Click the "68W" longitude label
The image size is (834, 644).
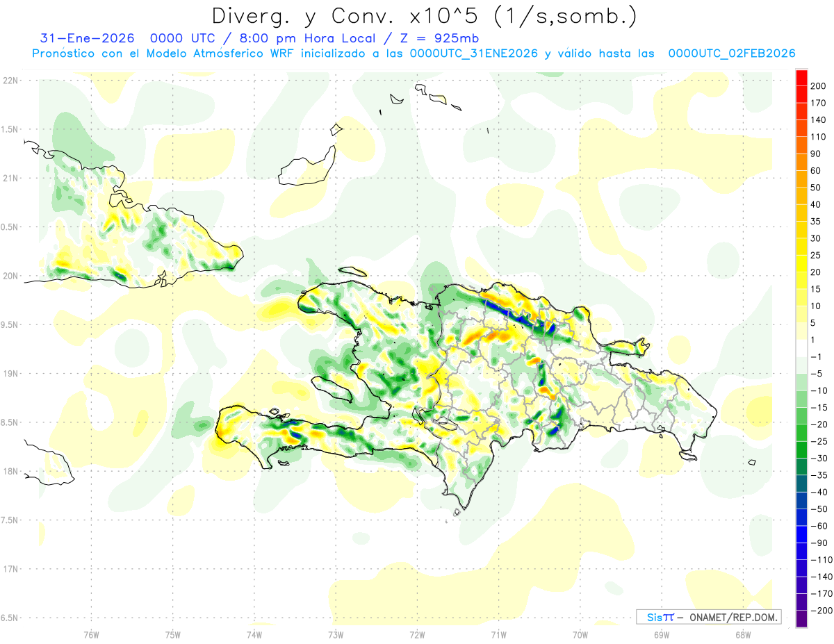click(743, 634)
